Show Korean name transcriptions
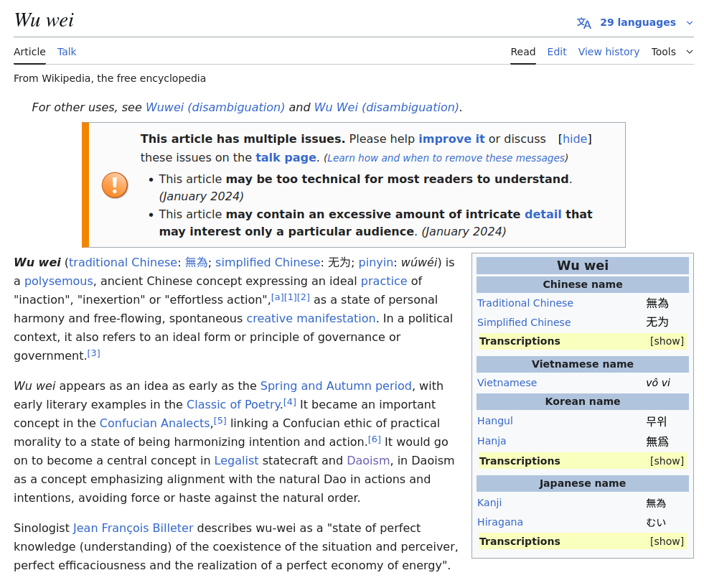The image size is (704, 588). [x=667, y=461]
